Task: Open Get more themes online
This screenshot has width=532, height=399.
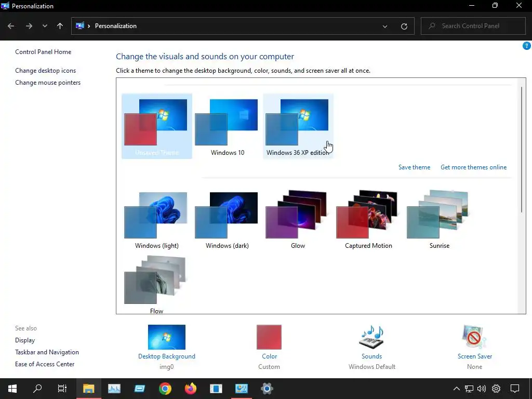Action: click(x=473, y=167)
